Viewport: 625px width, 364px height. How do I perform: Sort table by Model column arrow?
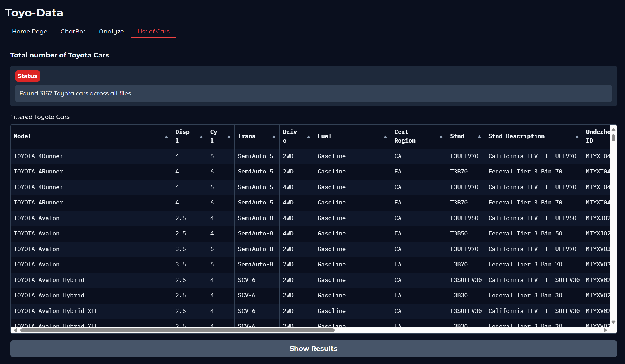pyautogui.click(x=166, y=137)
